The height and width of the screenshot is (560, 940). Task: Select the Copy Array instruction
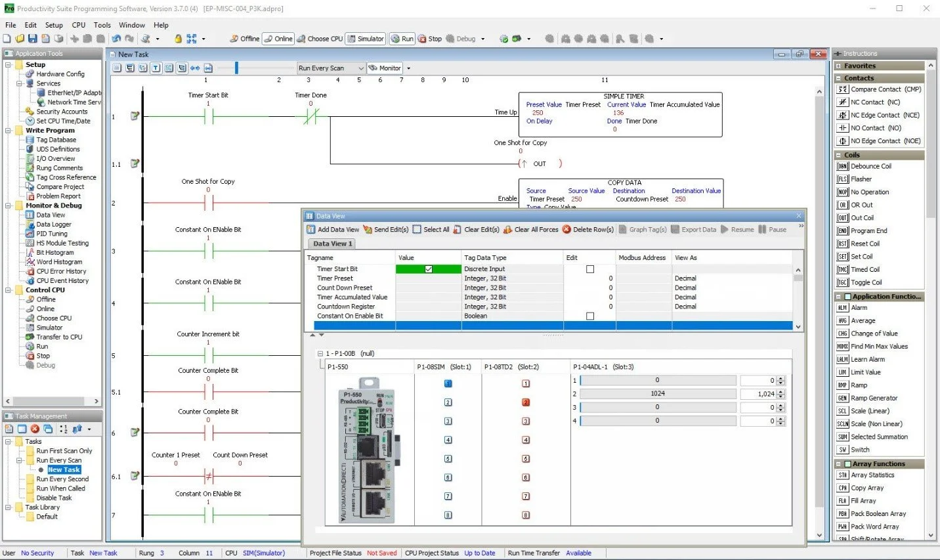tap(860, 488)
